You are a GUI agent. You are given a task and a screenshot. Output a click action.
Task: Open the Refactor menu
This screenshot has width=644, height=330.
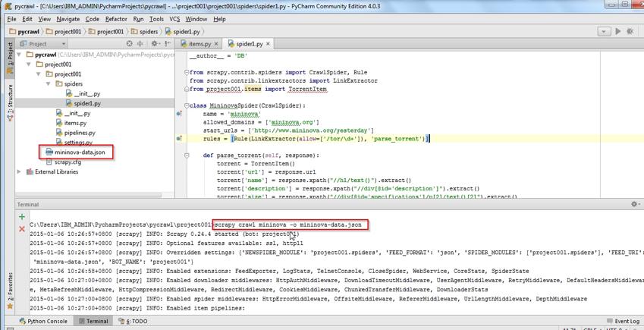pos(116,19)
